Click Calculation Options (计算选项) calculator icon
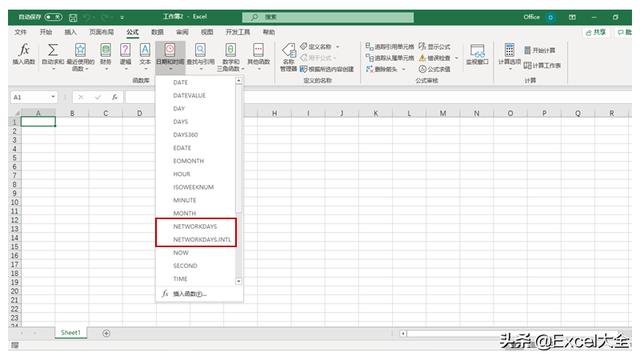 (x=509, y=50)
